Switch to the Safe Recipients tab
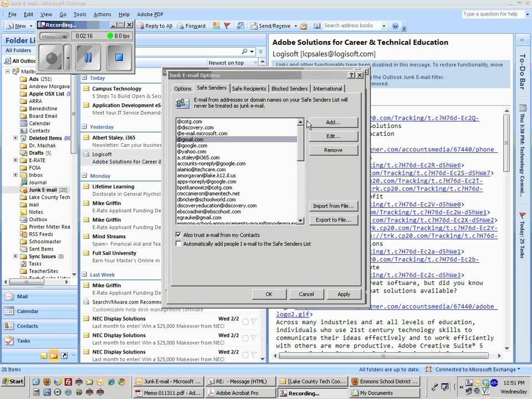Screen dimensions: 532x399 (x=249, y=89)
